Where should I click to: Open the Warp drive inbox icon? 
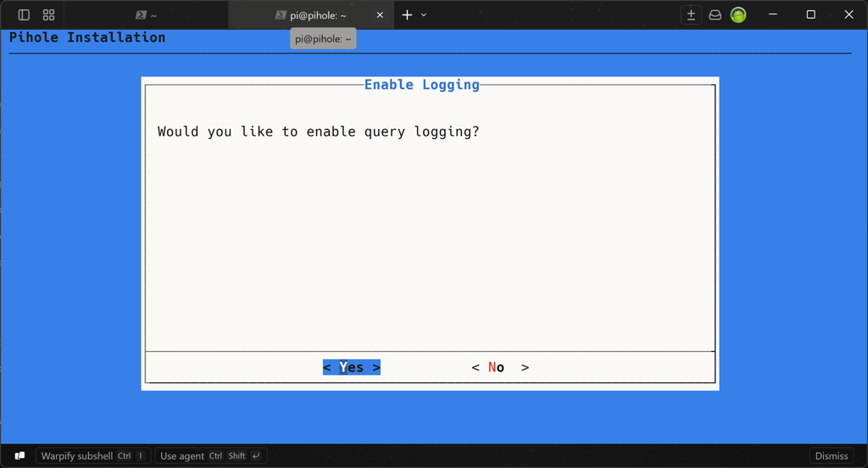point(715,15)
